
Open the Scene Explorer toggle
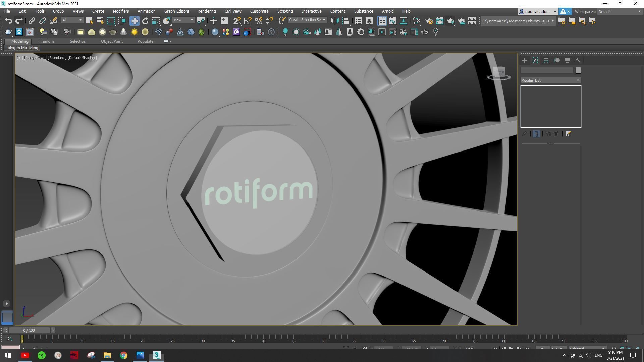(x=358, y=21)
